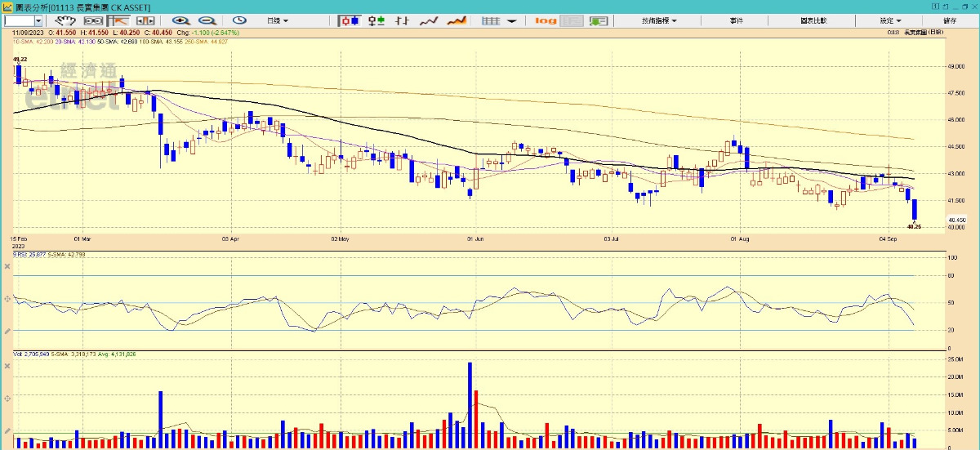This screenshot has width=980, height=450.
Task: Open the 設定 menu
Action: pos(890,20)
